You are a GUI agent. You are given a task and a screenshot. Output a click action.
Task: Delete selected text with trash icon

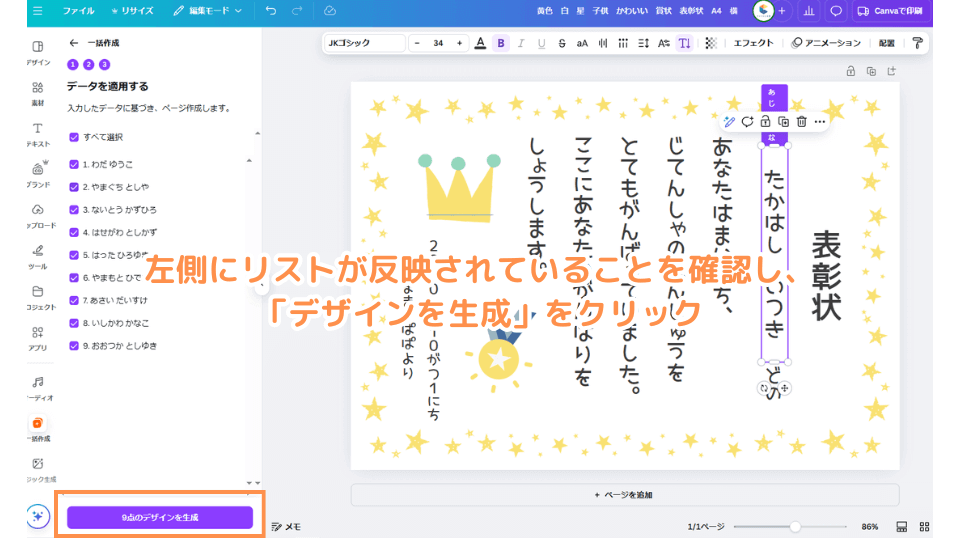tap(801, 121)
